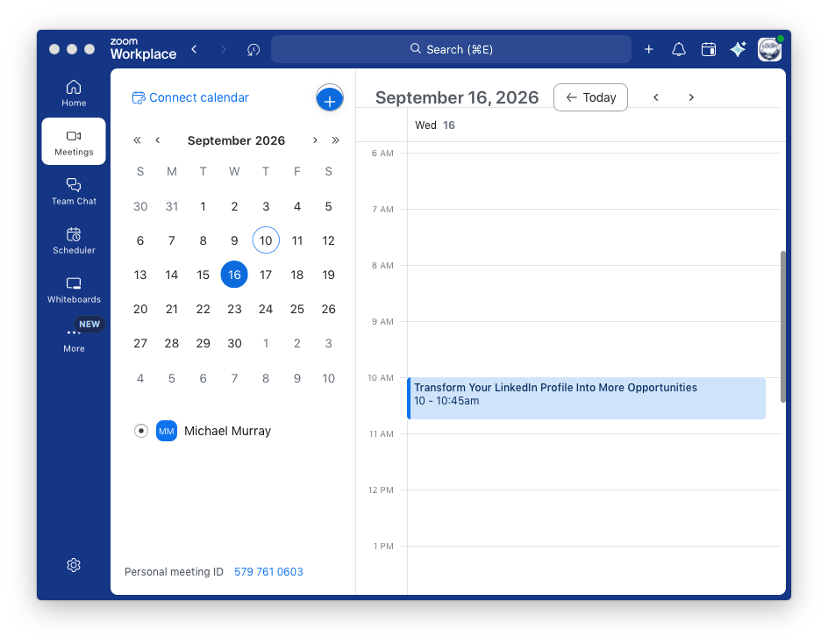Click the plus icon in top bar
This screenshot has height=644, width=828.
(x=648, y=49)
